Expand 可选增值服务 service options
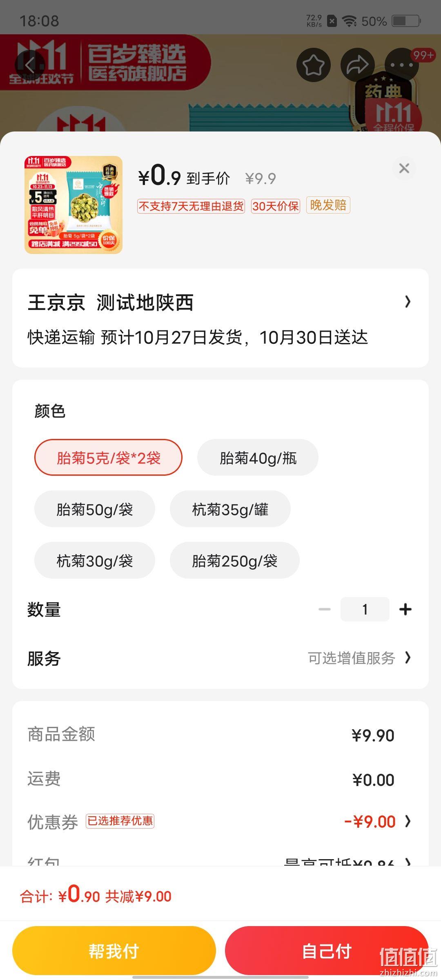The image size is (441, 980). point(359,658)
